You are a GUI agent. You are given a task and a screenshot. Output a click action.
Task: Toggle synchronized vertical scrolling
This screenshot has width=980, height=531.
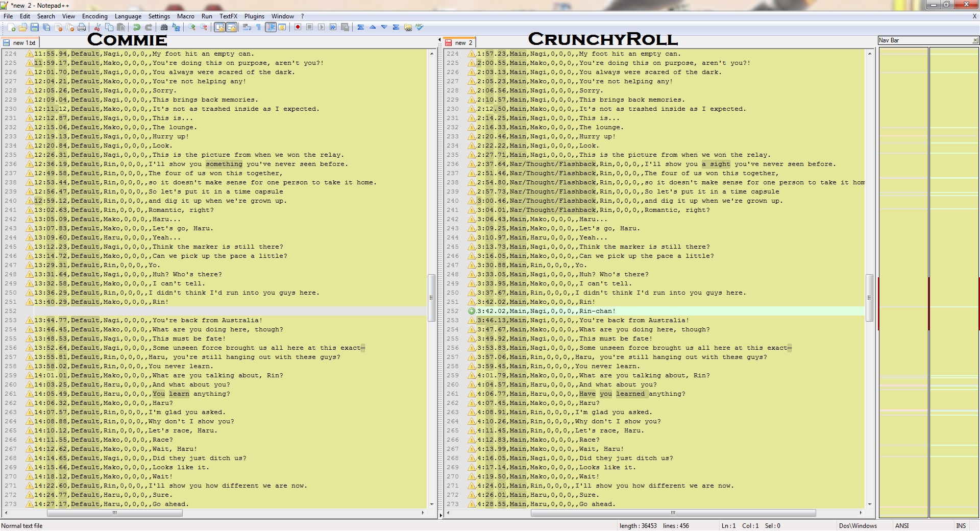click(x=219, y=27)
